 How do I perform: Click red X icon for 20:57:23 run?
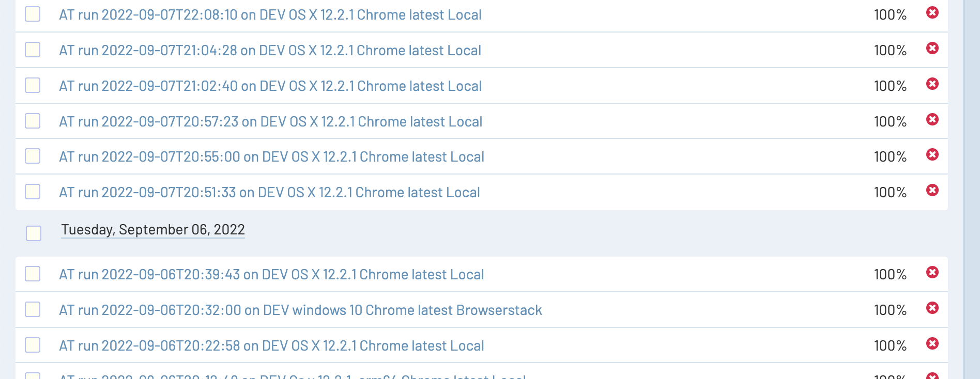932,120
